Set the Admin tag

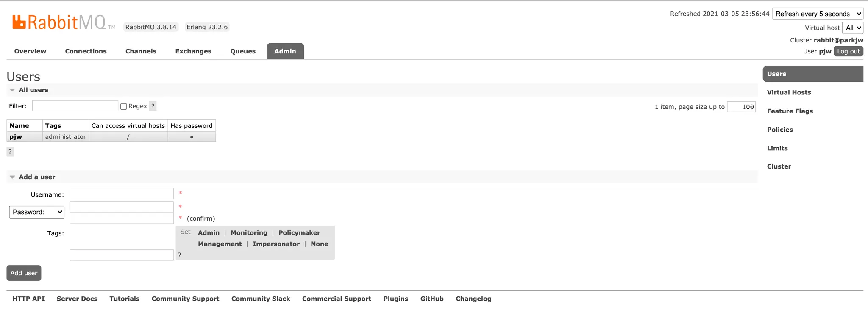209,233
